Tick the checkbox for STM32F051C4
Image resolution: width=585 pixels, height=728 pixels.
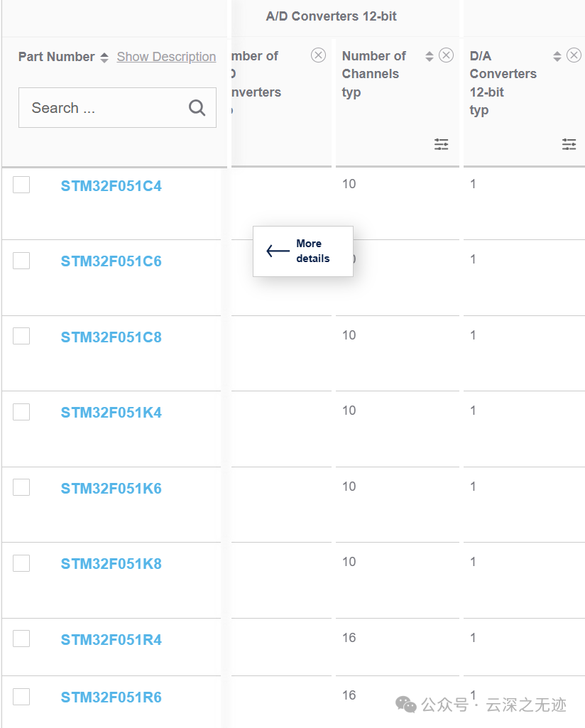point(21,185)
